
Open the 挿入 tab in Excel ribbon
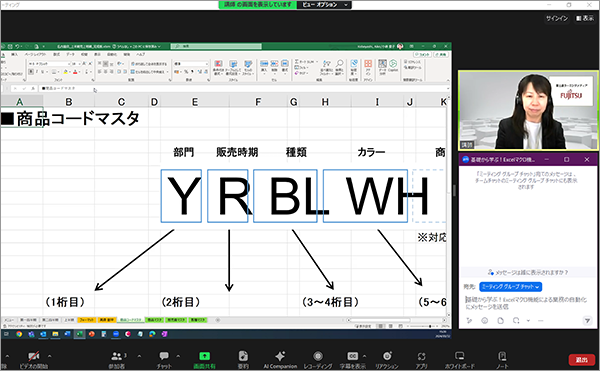point(15,55)
